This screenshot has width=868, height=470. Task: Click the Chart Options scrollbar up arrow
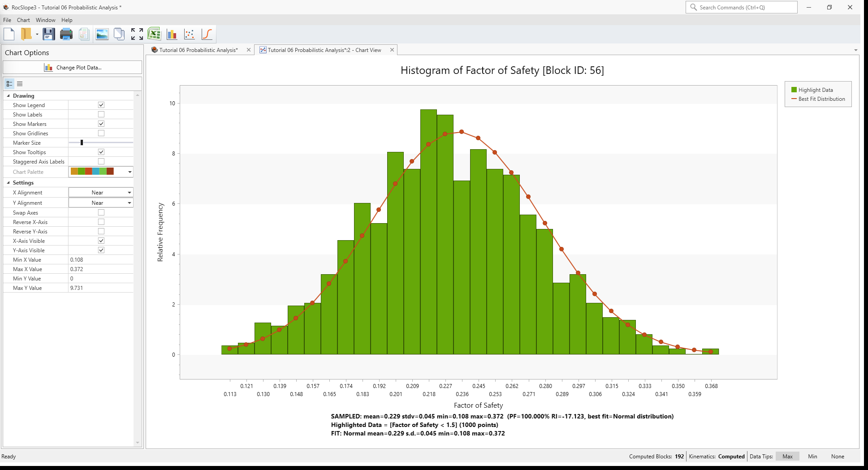(x=138, y=95)
